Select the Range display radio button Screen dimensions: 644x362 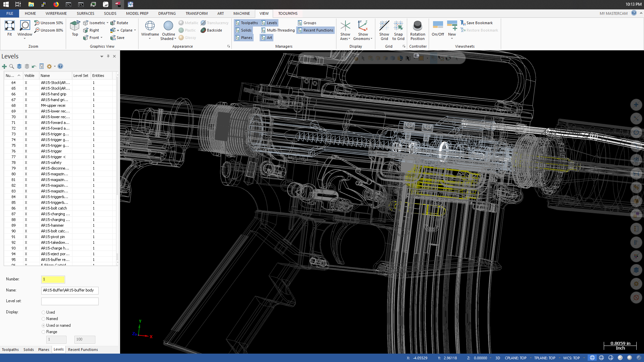43,332
